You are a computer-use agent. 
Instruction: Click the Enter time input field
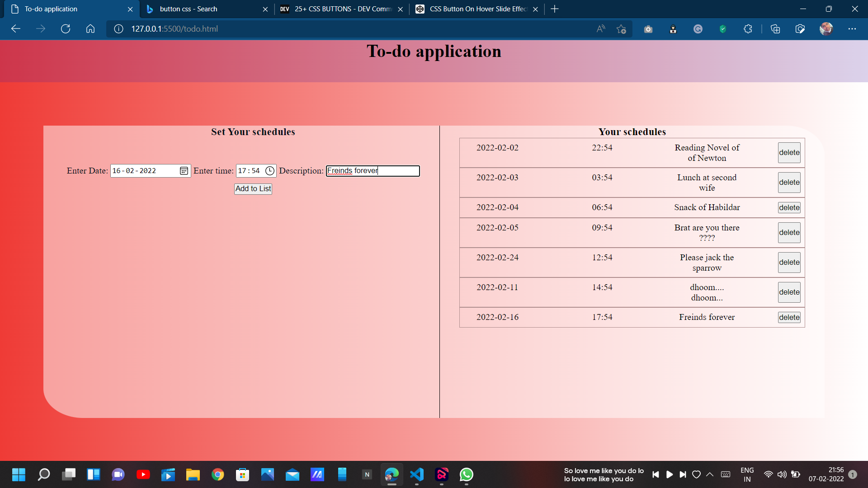click(256, 171)
